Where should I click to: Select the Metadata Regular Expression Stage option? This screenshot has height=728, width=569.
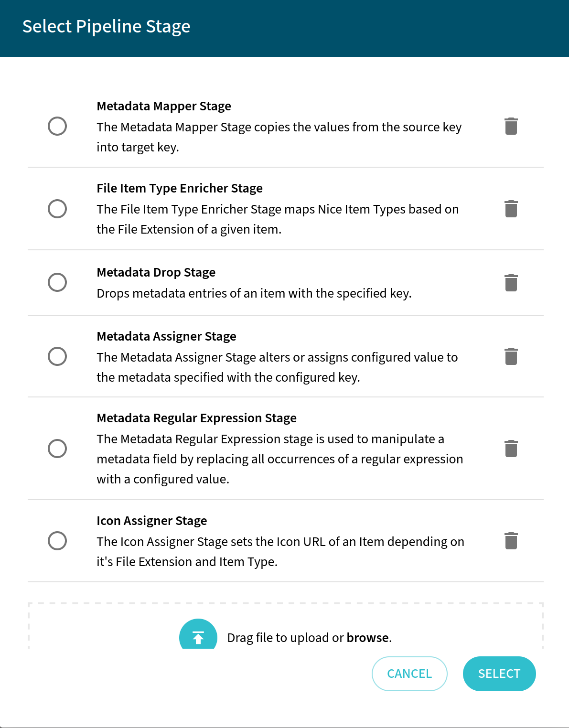coord(57,449)
